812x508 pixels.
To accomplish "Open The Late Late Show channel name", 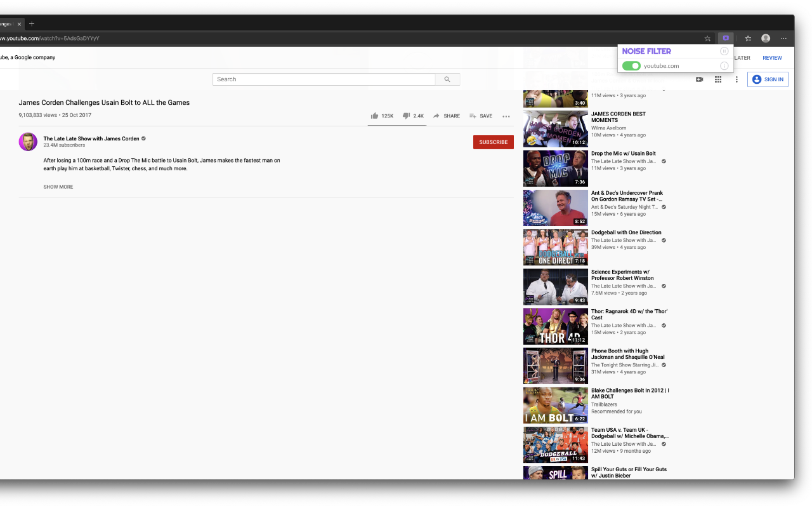I will (91, 138).
